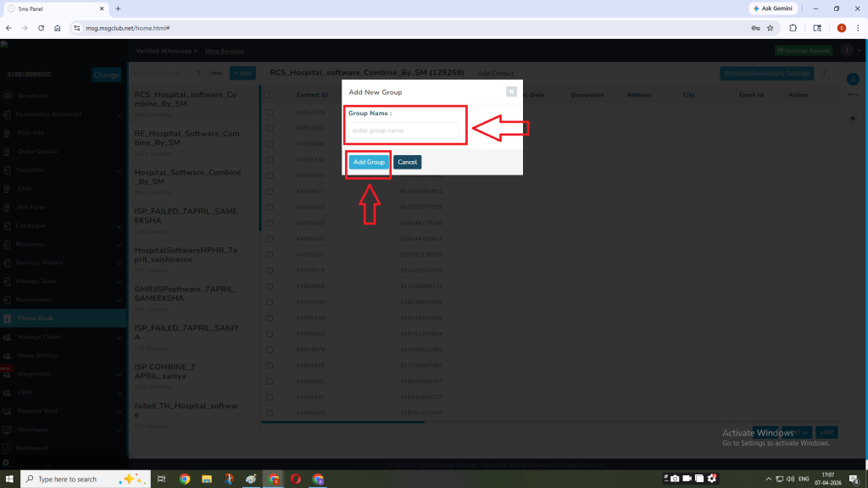The width and height of the screenshot is (868, 488).
Task: Reload the page using the refresh icon
Action: pyautogui.click(x=41, y=28)
